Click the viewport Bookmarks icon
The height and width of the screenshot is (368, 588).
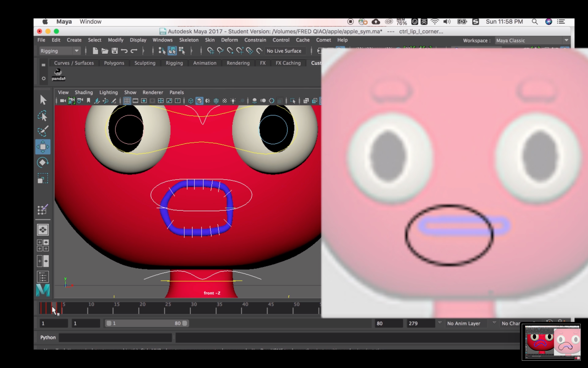pos(88,101)
